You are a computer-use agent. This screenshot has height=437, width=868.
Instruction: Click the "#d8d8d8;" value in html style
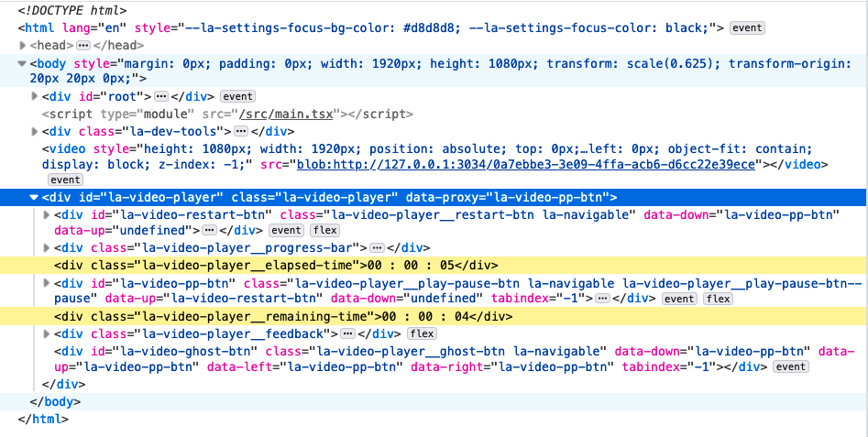pyautogui.click(x=432, y=27)
